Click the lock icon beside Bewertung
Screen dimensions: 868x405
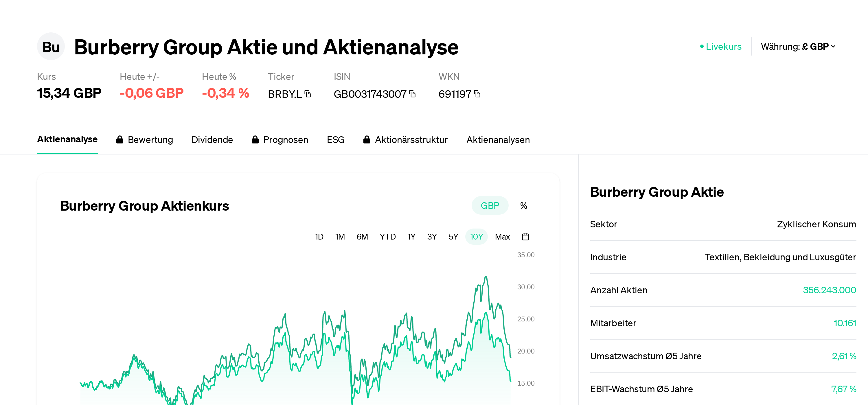pyautogui.click(x=119, y=139)
